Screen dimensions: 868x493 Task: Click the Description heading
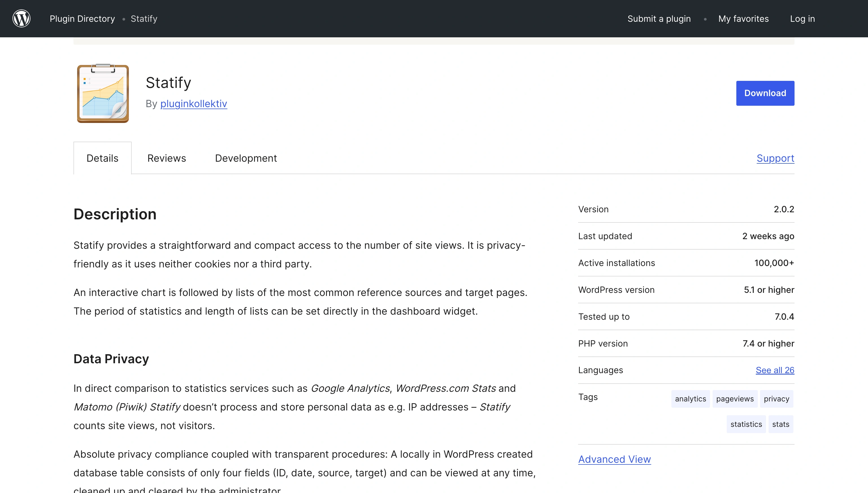coord(115,214)
